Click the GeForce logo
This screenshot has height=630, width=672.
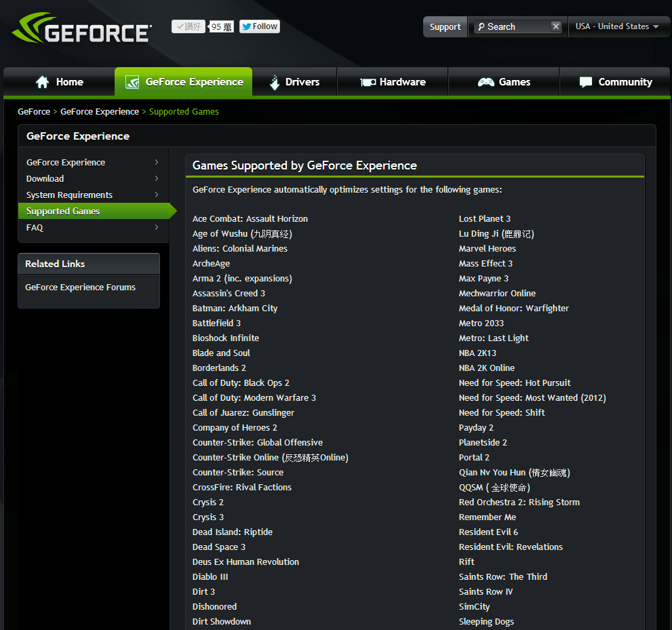click(81, 28)
